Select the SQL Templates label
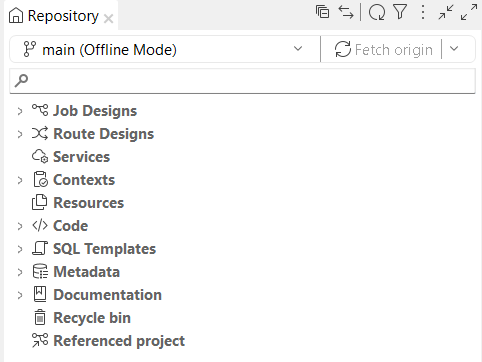Image resolution: width=482 pixels, height=362 pixels. pos(105,249)
